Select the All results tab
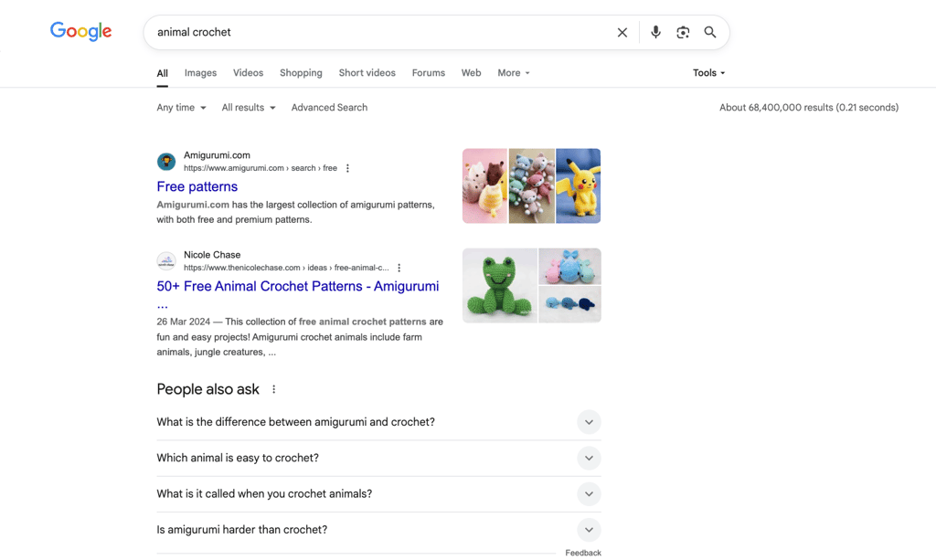936x560 pixels. pyautogui.click(x=163, y=73)
